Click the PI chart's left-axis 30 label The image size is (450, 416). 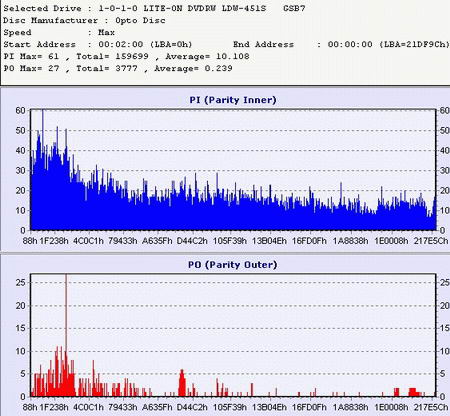21,170
